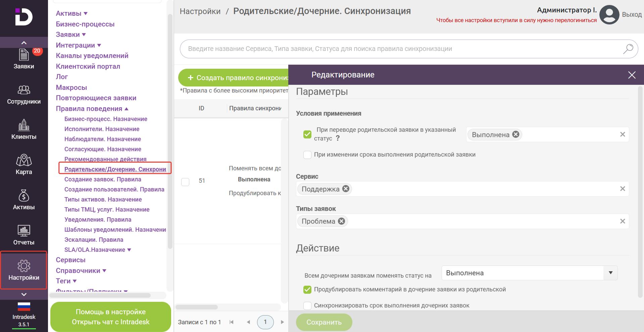The height and width of the screenshot is (332, 644).
Task: Enable При изменении срока выполнения checkbox
Action: point(307,155)
